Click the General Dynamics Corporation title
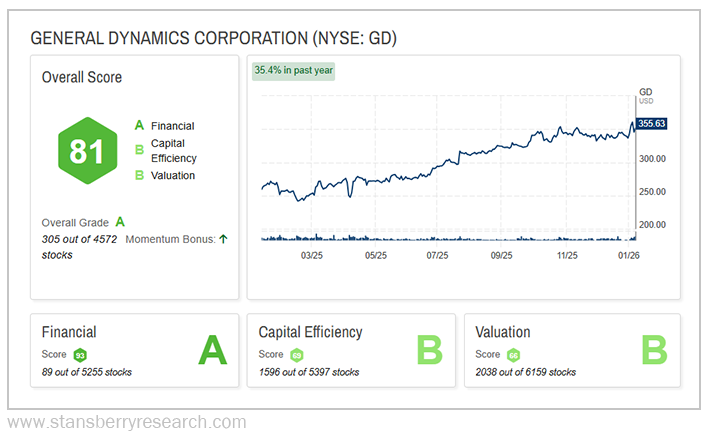This screenshot has height=437, width=710. (214, 38)
